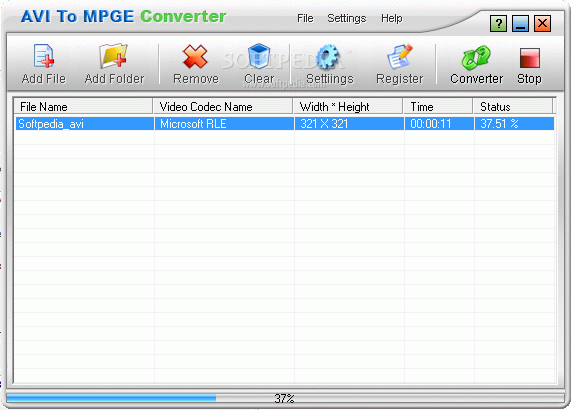The image size is (571, 410).
Task: Open the File menu
Action: (x=305, y=18)
